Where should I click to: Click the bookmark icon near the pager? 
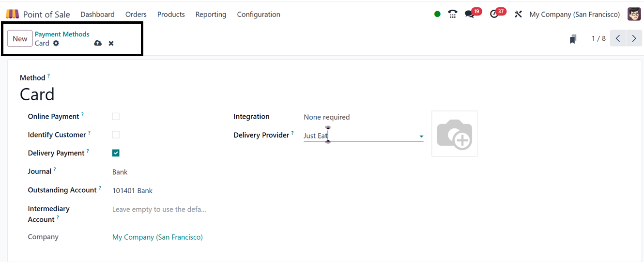[x=573, y=39]
